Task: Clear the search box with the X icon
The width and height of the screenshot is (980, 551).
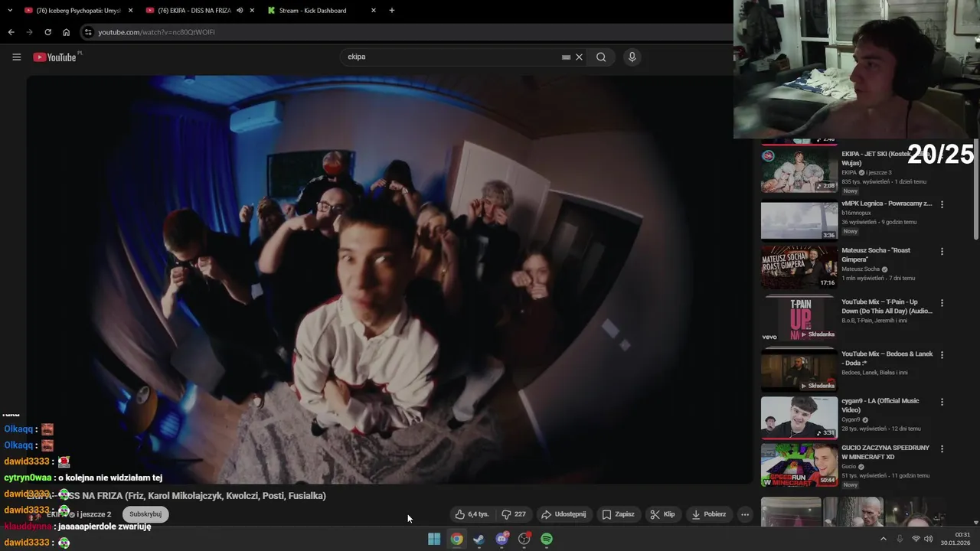Action: click(x=580, y=57)
